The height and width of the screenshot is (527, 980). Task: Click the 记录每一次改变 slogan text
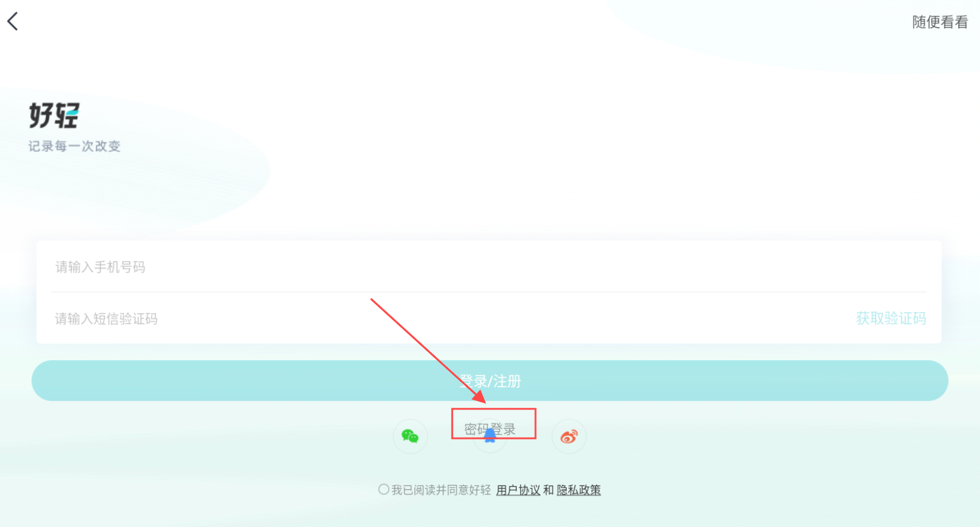pyautogui.click(x=74, y=146)
